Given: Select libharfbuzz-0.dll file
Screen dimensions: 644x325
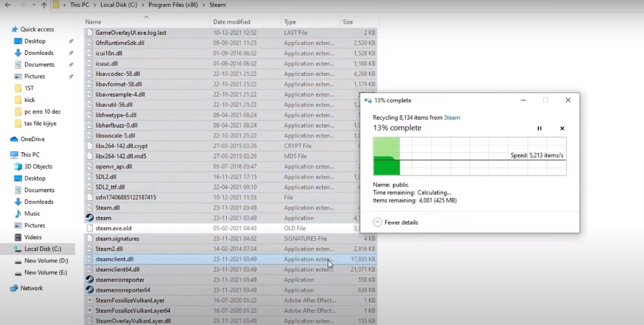Looking at the screenshot, I should point(116,125).
